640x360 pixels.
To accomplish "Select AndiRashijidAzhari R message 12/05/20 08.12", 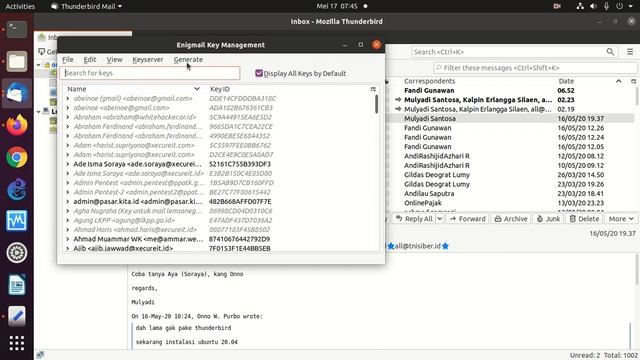I will coord(510,156).
